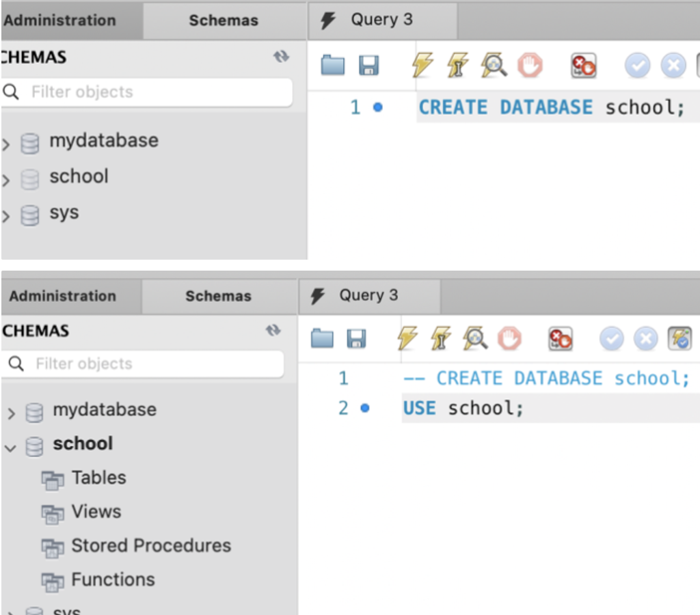
Task: Click Explain magnifier icon in the one-line query editor
Action: coord(493,66)
